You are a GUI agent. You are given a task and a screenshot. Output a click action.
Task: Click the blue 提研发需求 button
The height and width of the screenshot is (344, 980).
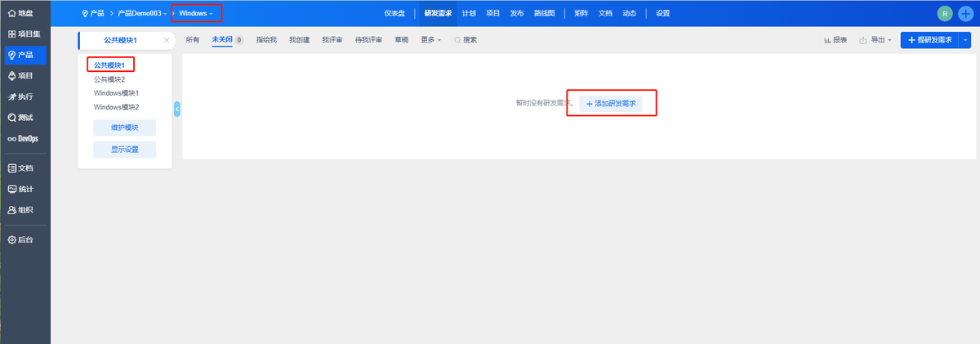(x=930, y=39)
